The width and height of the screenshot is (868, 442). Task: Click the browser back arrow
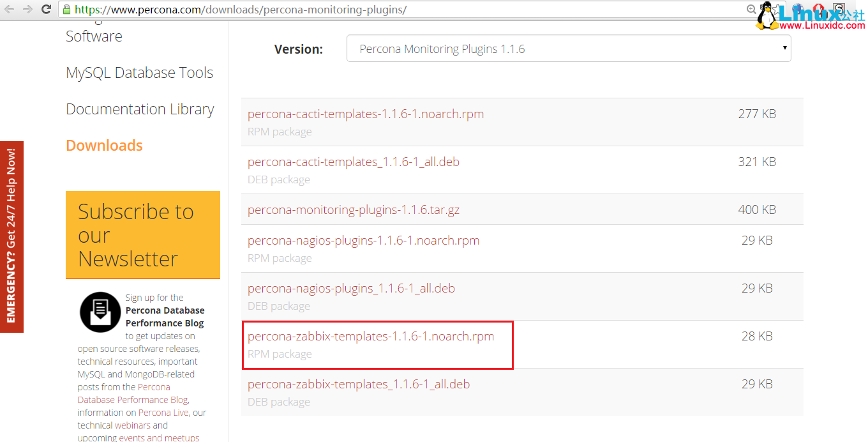9,10
